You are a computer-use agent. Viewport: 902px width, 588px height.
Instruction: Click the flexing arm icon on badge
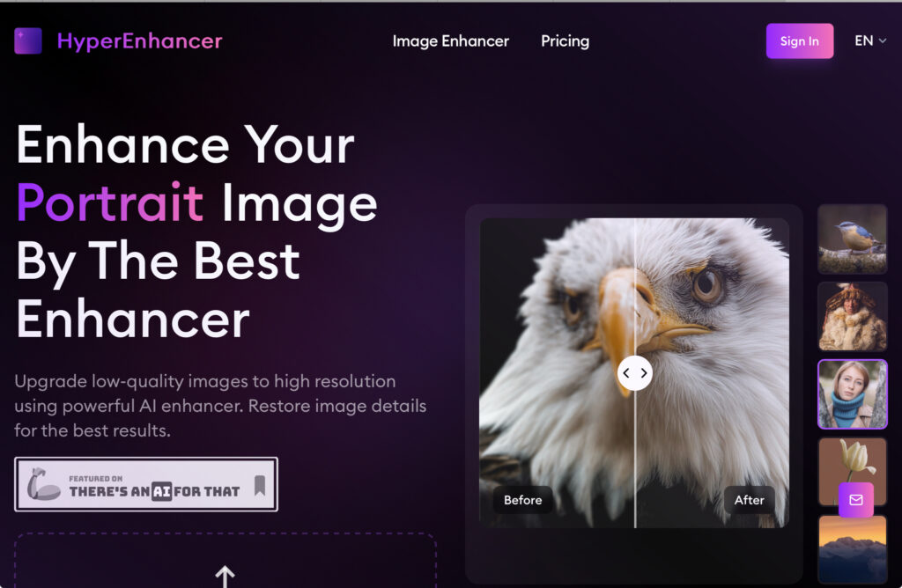[42, 484]
